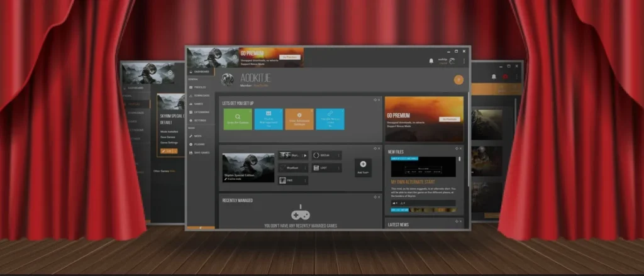
Task: Open the Mods section in sidebar
Action: (201, 136)
